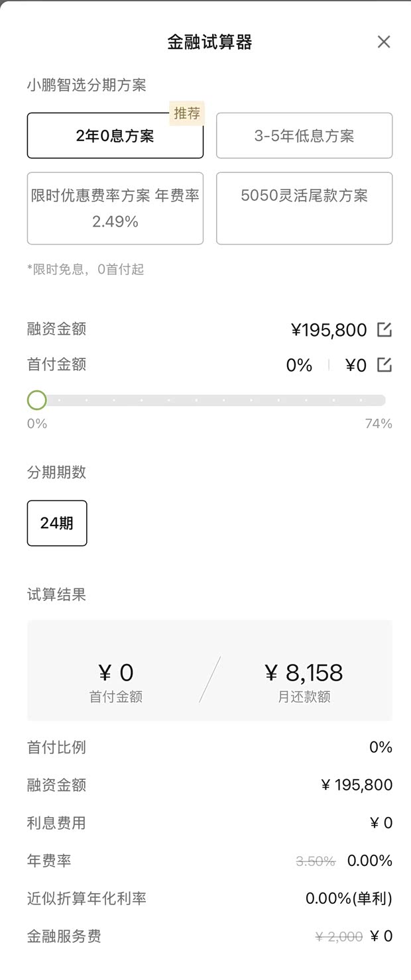The height and width of the screenshot is (980, 411).
Task: Click the 试算结果 section title
Action: pyautogui.click(x=56, y=595)
